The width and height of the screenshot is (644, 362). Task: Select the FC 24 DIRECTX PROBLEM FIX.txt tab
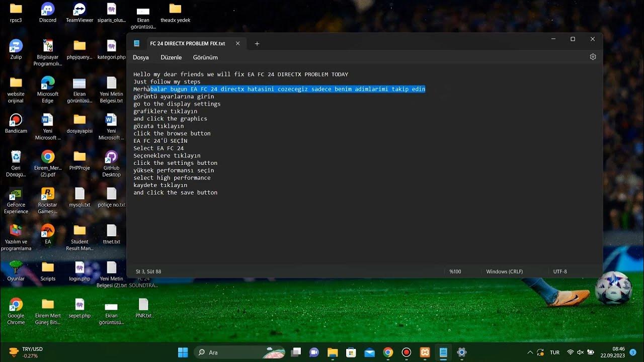pyautogui.click(x=187, y=44)
